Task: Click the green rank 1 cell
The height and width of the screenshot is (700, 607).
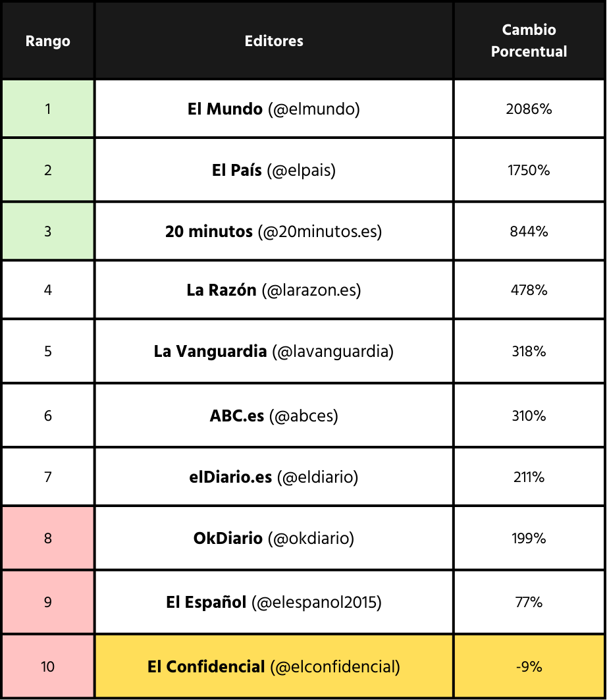Action: point(48,109)
